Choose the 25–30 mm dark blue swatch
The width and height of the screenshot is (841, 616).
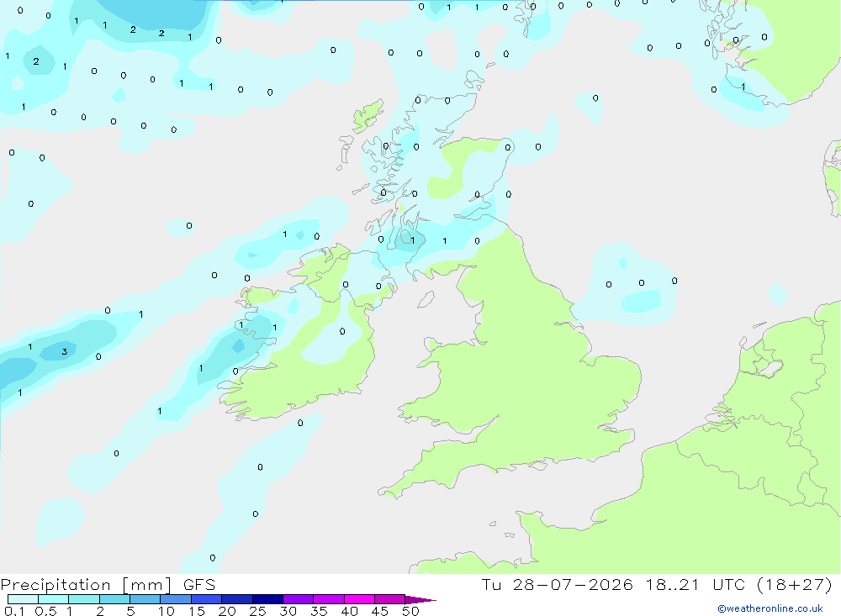point(267,599)
